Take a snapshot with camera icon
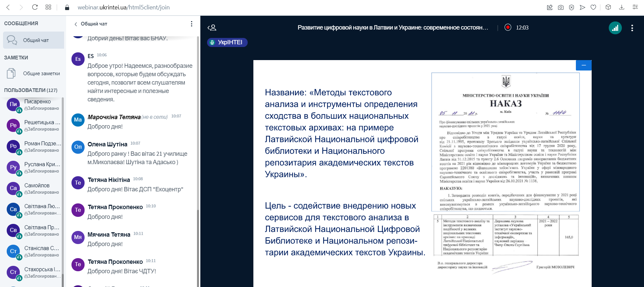This screenshot has width=644, height=287. coord(561,7)
